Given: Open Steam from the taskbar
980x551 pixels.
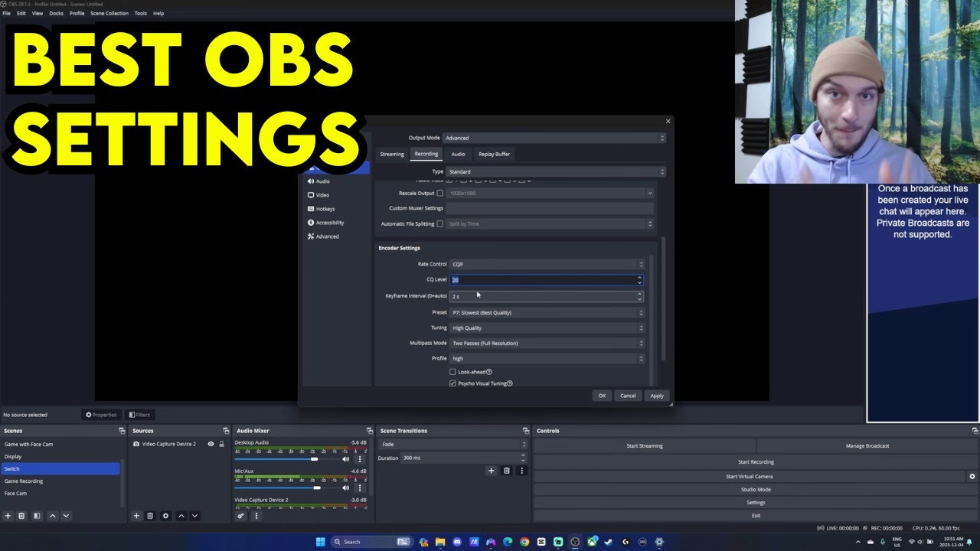Looking at the screenshot, I should tap(609, 542).
